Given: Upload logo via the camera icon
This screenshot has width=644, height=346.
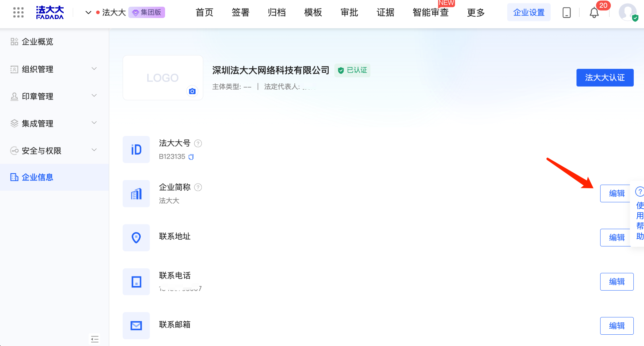Looking at the screenshot, I should (x=192, y=91).
